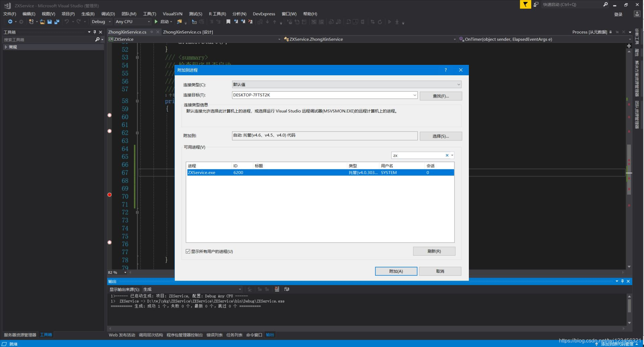Clear the process filter with the X
Image resolution: width=644 pixels, height=347 pixels.
[x=447, y=155]
